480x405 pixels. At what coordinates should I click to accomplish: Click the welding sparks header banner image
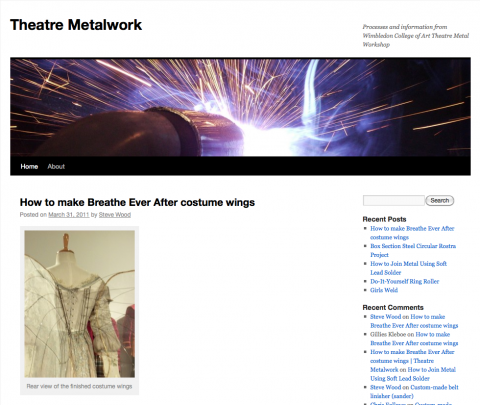[x=240, y=107]
